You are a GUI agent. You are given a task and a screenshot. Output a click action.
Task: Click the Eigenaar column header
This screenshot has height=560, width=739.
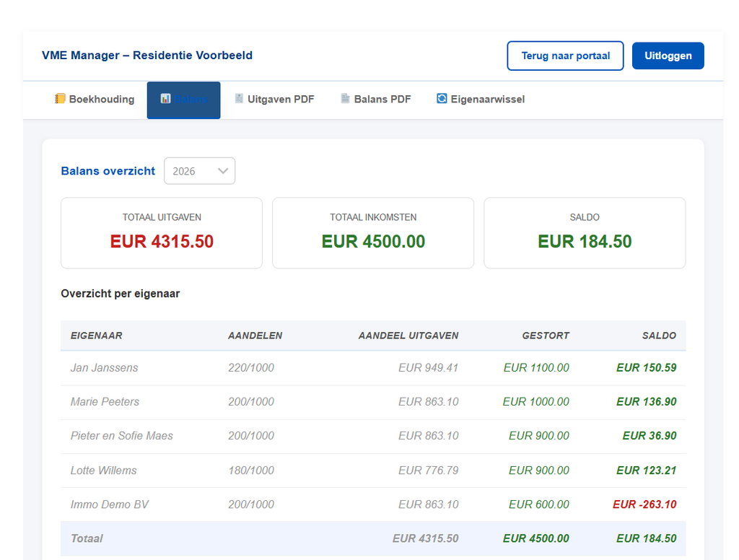point(96,336)
